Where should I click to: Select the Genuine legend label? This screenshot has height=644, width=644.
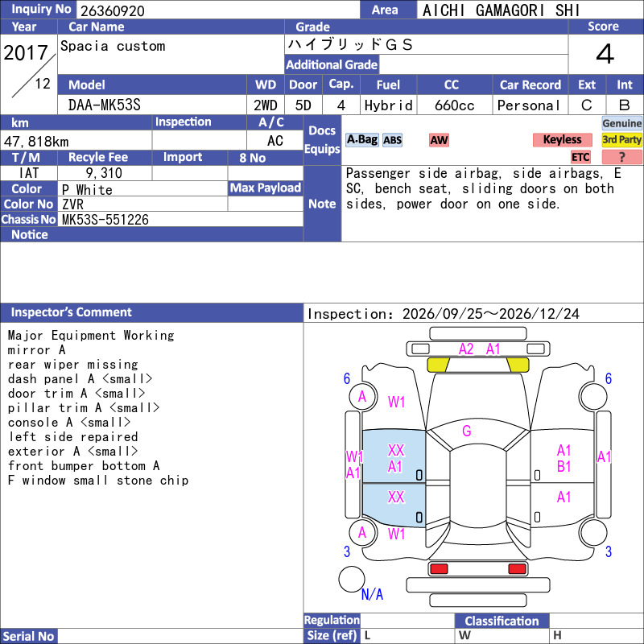[x=621, y=123]
